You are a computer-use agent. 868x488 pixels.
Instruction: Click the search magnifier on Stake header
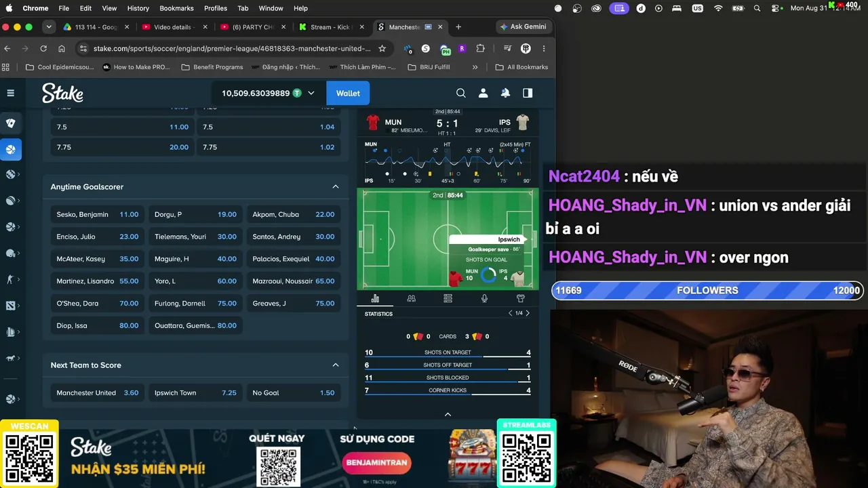[461, 93]
